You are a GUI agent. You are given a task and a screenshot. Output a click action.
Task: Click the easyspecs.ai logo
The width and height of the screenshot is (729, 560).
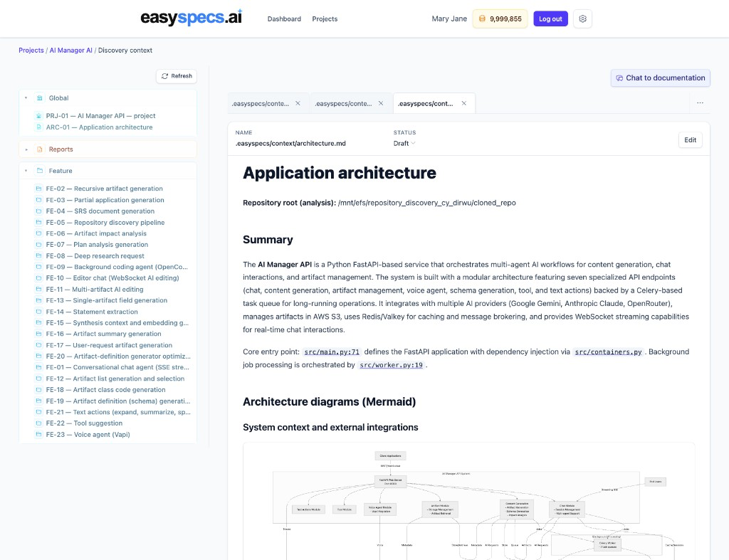[191, 18]
